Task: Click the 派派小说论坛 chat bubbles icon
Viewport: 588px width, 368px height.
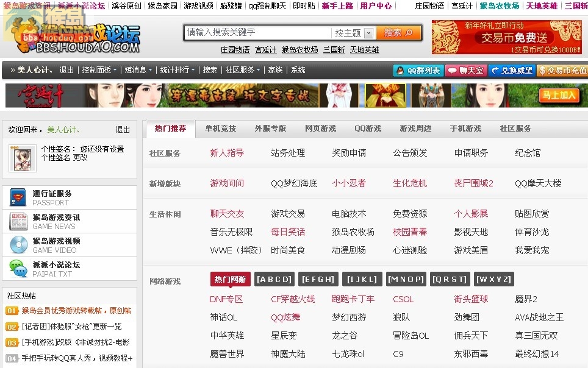Action: 18,268
